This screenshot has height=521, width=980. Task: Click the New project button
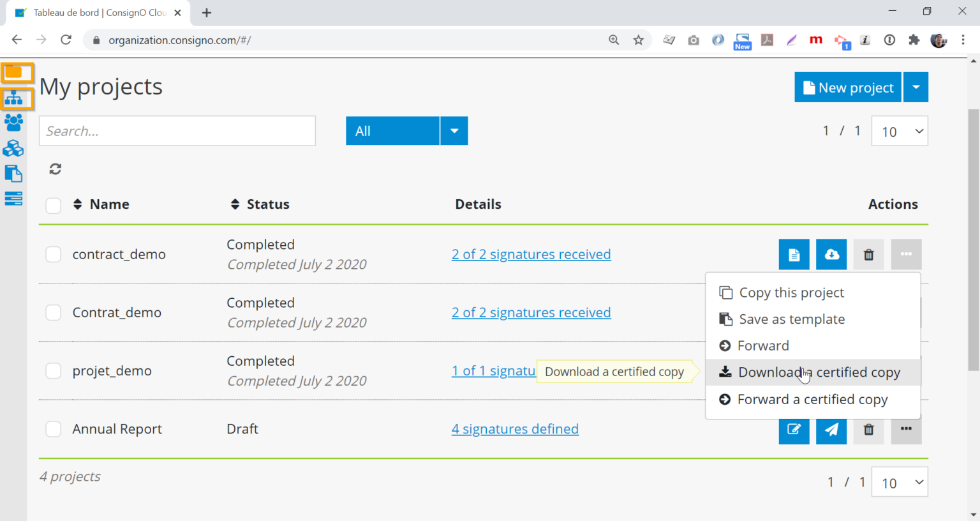click(847, 87)
